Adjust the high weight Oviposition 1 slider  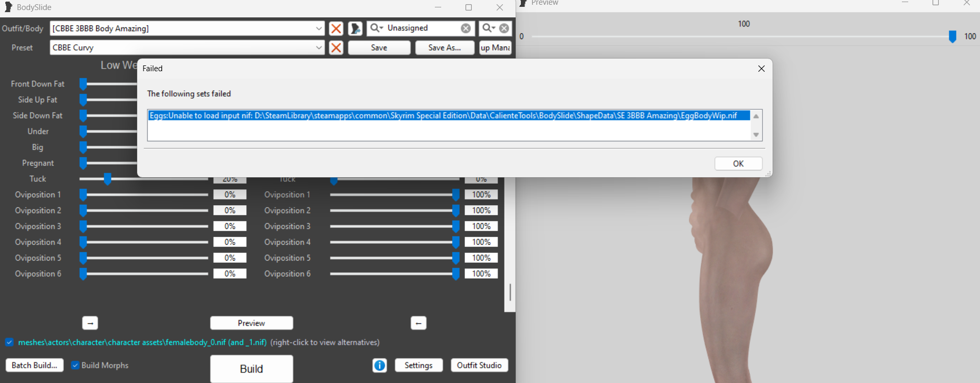[x=455, y=195]
